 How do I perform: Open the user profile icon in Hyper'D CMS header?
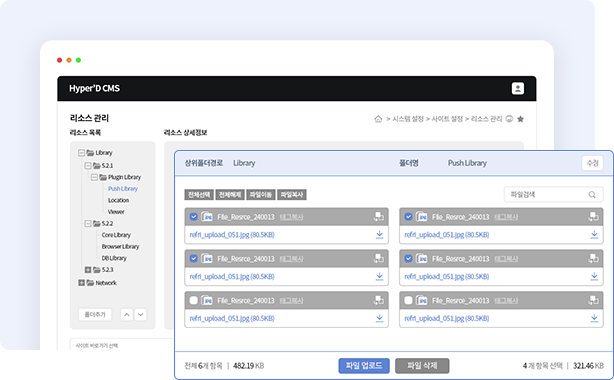(x=518, y=89)
